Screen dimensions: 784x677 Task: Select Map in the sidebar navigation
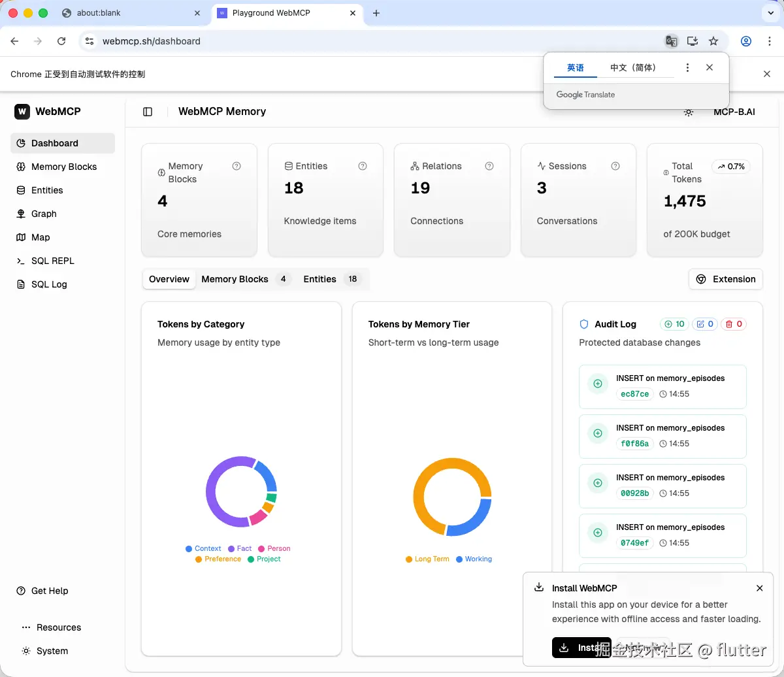tap(41, 237)
